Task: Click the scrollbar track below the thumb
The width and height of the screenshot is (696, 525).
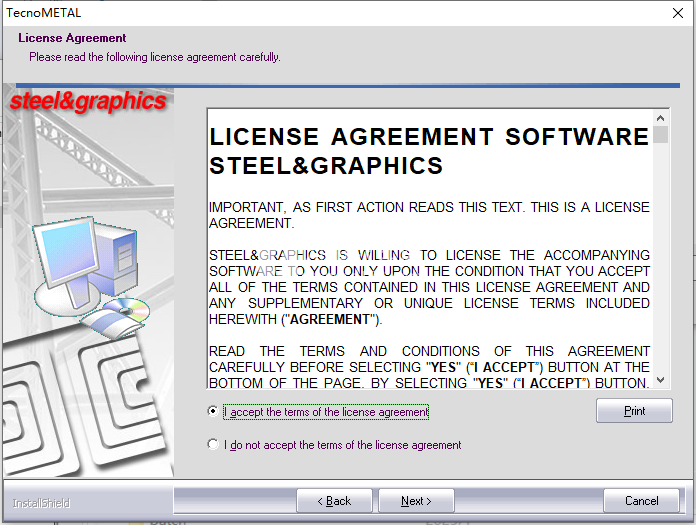Action: [x=661, y=260]
